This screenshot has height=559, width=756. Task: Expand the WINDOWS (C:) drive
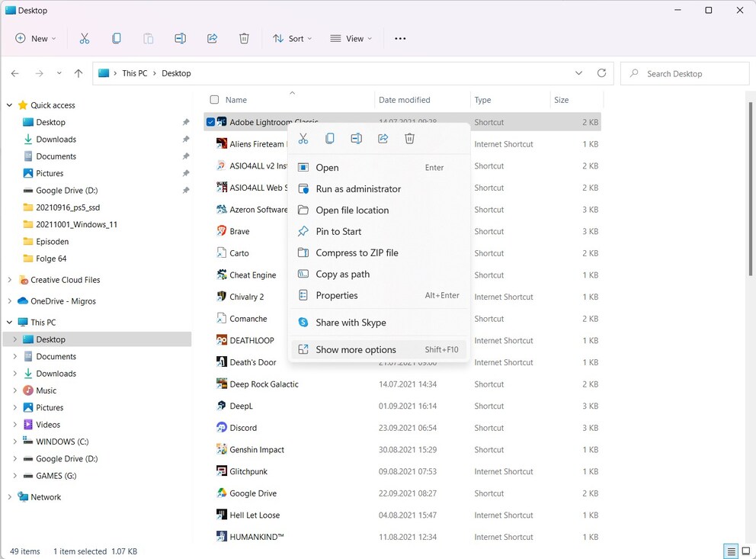pos(15,442)
